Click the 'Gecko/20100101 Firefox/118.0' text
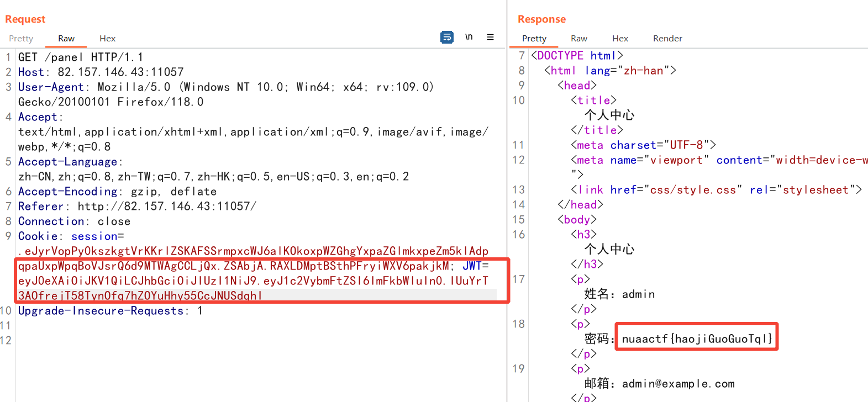Viewport: 868px width, 402px height. (111, 102)
